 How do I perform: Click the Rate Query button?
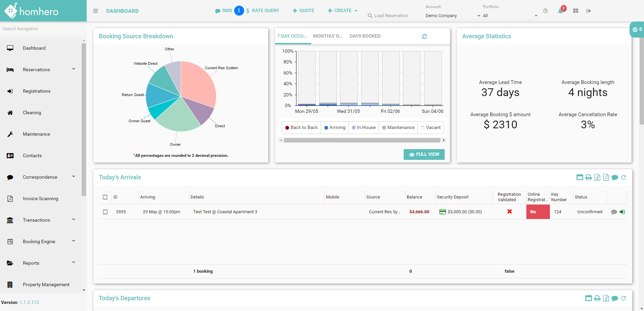point(263,11)
